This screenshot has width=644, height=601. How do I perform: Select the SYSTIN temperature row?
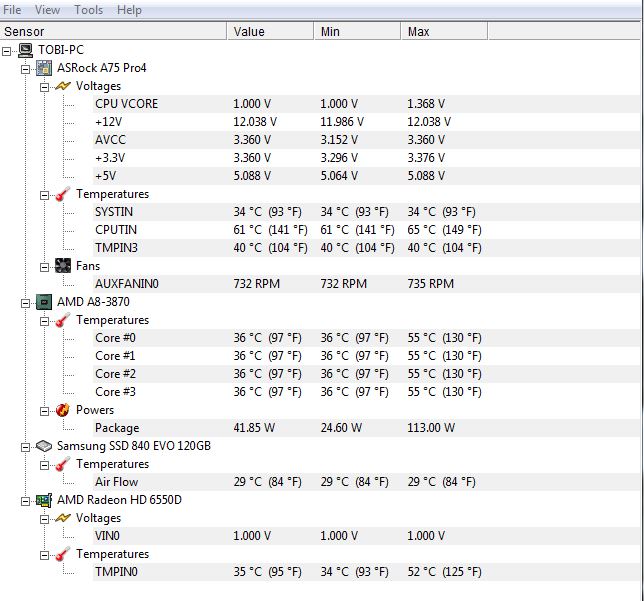(x=366, y=212)
